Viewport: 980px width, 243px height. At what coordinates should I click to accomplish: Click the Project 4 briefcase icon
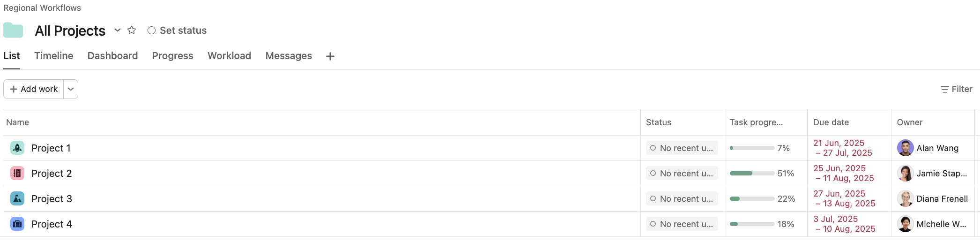pos(17,224)
